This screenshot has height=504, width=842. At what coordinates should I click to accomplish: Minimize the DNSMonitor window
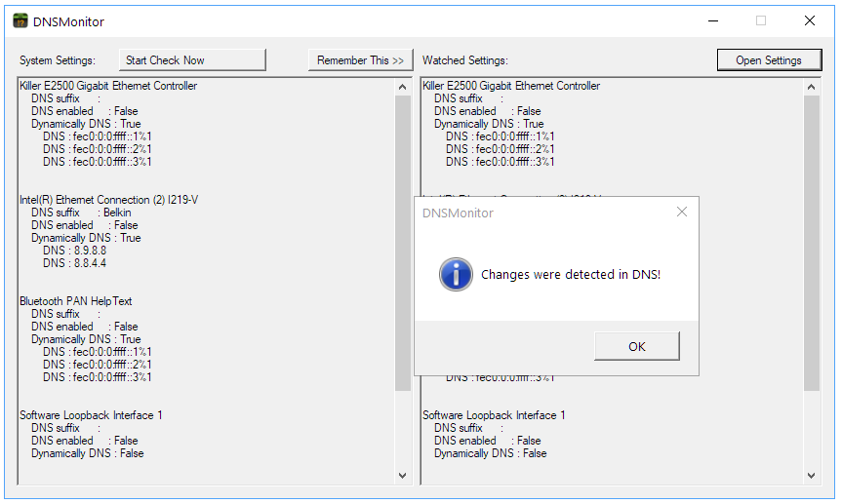713,21
